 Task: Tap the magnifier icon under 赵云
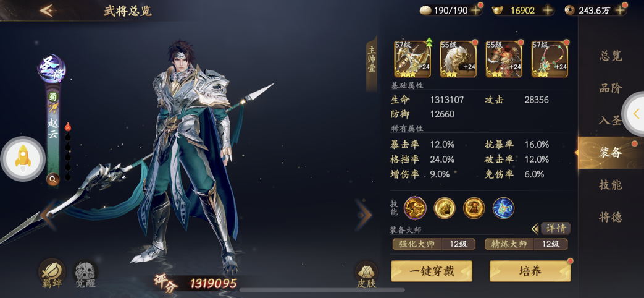[53, 179]
